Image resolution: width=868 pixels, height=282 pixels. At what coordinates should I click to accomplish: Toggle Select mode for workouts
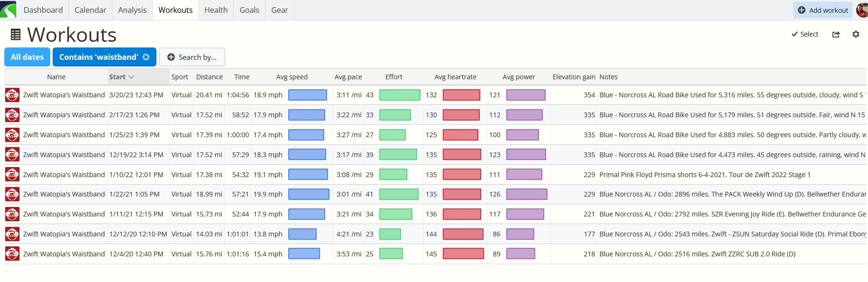point(805,34)
